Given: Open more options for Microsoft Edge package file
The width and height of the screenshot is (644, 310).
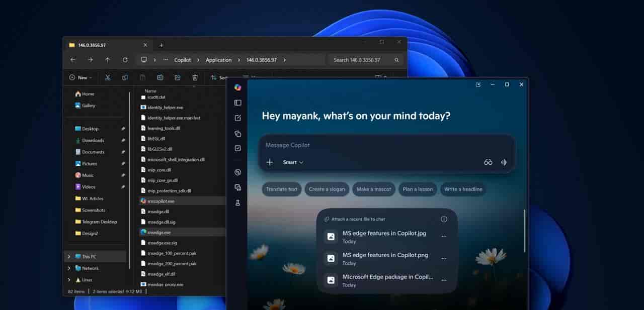Looking at the screenshot, I should tap(444, 280).
